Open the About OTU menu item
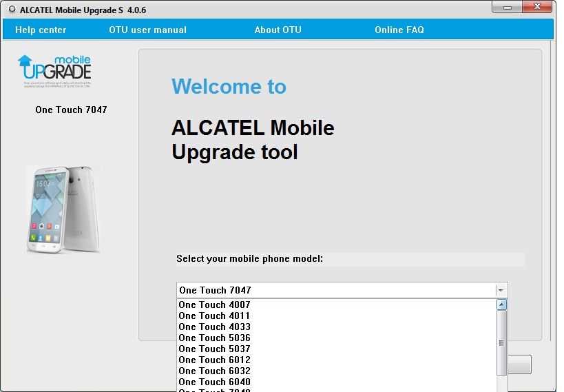 (x=278, y=30)
